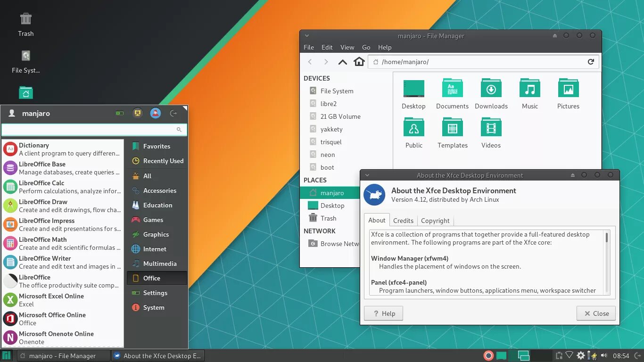Viewport: 644px width, 362px height.
Task: Select the Videos folder
Action: [491, 133]
